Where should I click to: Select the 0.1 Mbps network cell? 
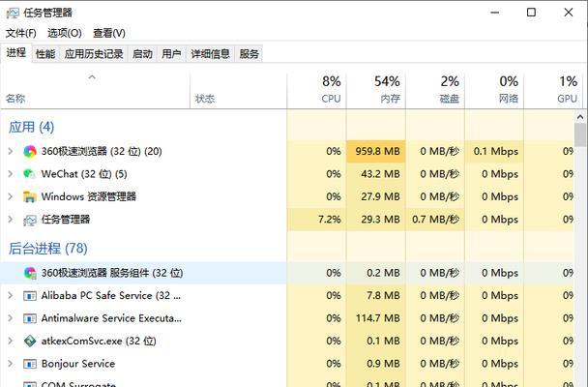point(494,152)
